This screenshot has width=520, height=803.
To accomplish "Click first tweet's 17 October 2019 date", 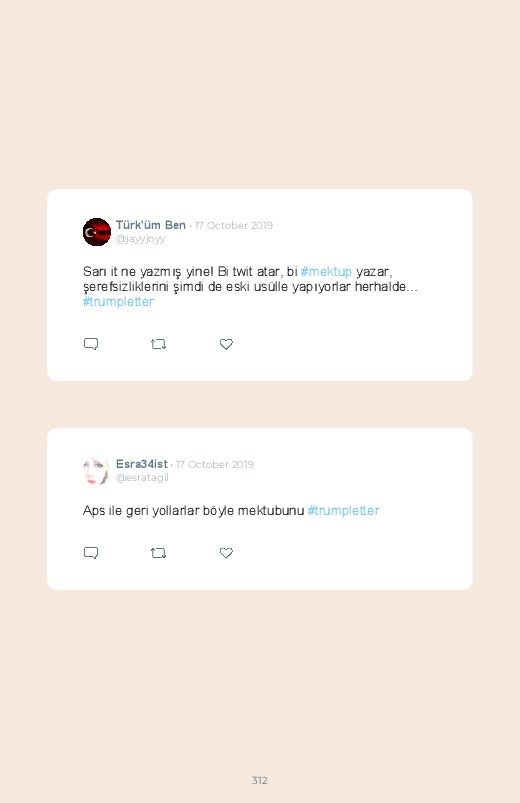I will (x=234, y=225).
